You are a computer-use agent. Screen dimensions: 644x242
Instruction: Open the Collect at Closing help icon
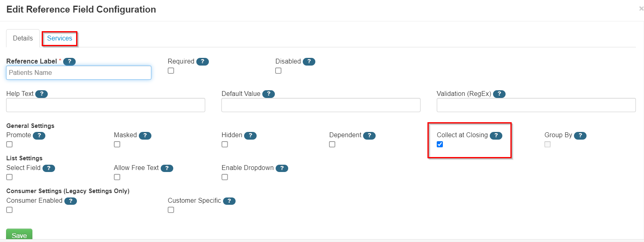pos(496,136)
